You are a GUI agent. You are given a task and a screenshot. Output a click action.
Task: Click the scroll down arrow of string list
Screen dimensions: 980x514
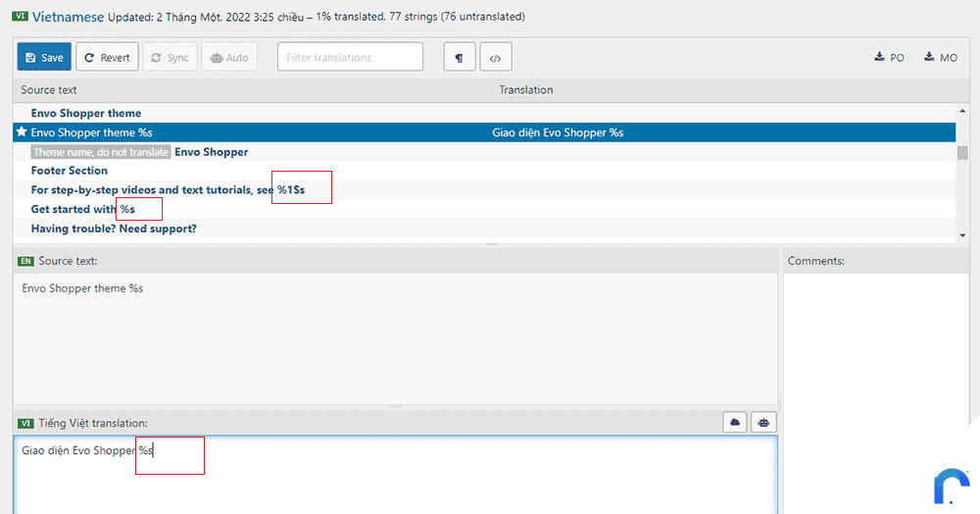(x=962, y=235)
